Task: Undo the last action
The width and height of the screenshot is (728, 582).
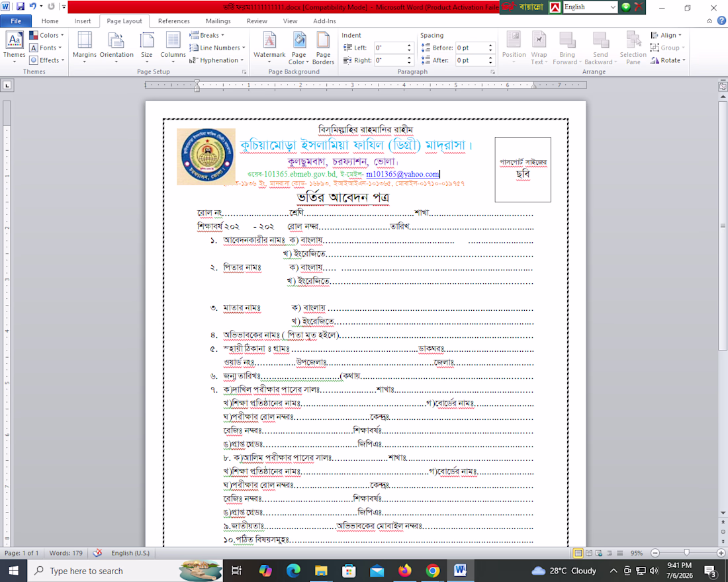Action: (x=32, y=7)
